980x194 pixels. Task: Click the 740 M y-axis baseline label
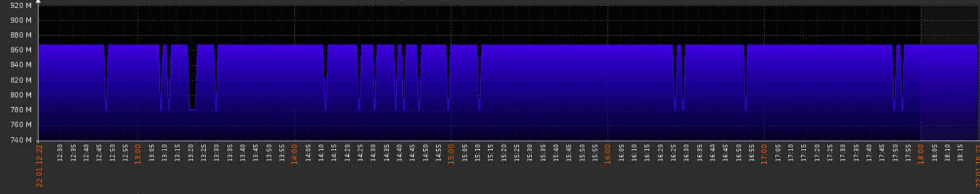click(x=21, y=140)
